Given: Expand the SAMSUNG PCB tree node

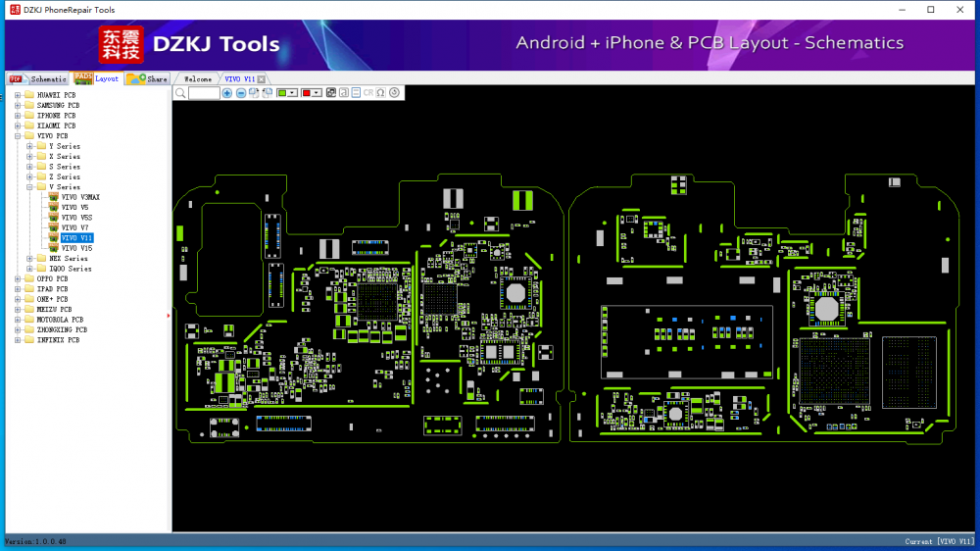Looking at the screenshot, I should pyautogui.click(x=18, y=105).
